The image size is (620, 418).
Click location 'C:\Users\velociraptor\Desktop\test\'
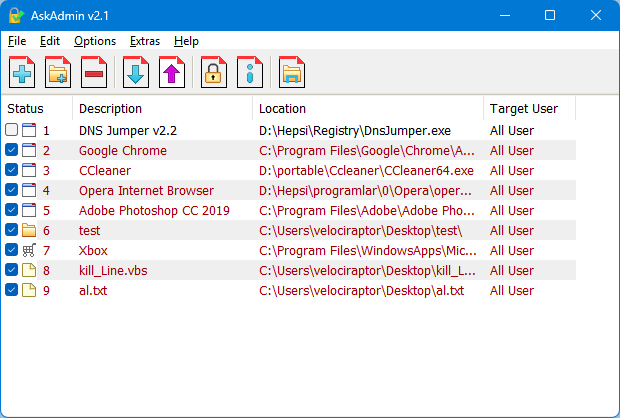(361, 231)
